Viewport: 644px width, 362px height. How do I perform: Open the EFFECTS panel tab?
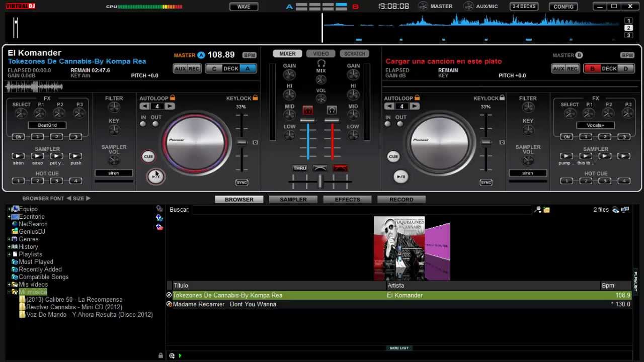click(348, 200)
